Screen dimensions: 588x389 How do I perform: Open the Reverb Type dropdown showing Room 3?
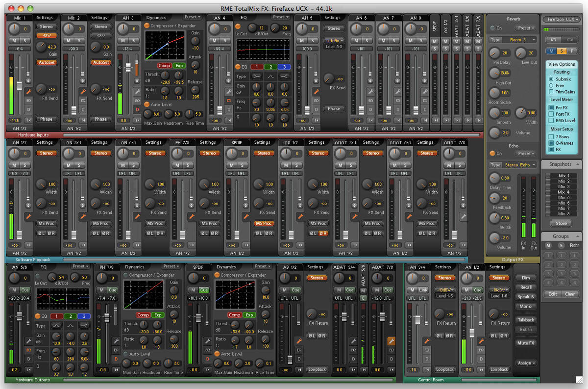(519, 40)
